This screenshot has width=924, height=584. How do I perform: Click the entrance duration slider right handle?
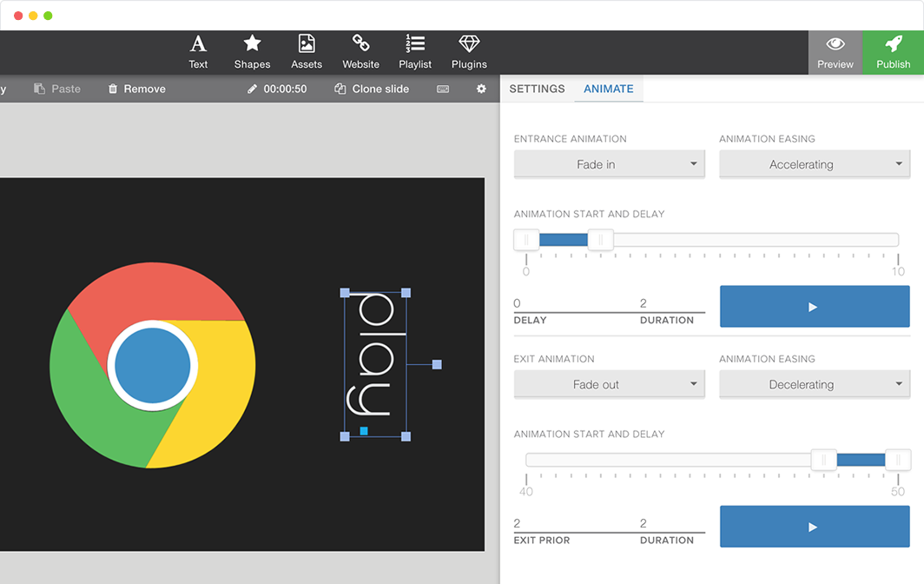click(x=600, y=240)
